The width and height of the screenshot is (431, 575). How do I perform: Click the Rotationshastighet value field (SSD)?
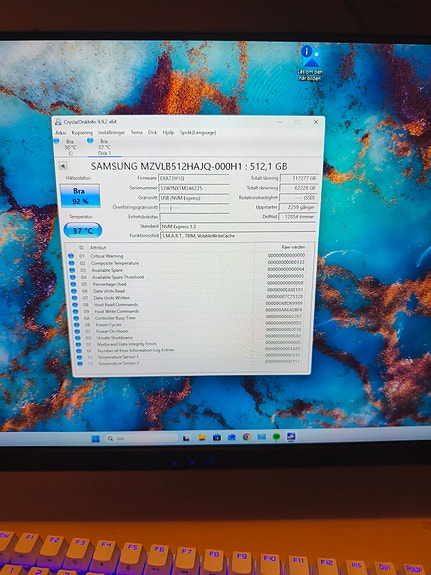(x=298, y=198)
